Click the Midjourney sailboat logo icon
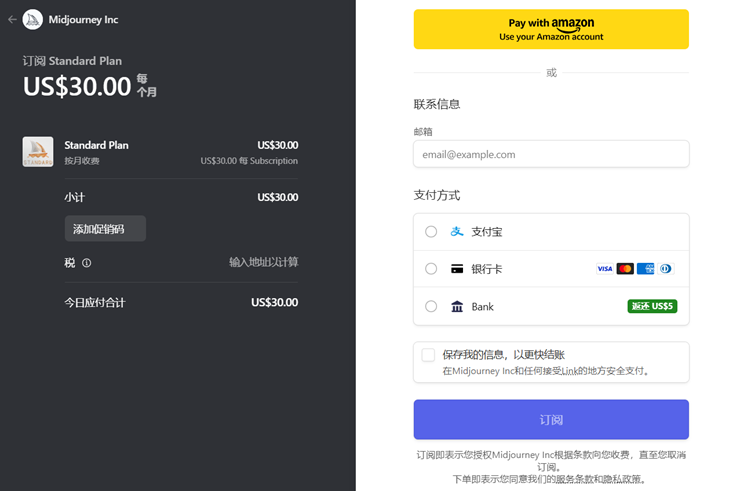This screenshot has height=491, width=740. pos(33,19)
